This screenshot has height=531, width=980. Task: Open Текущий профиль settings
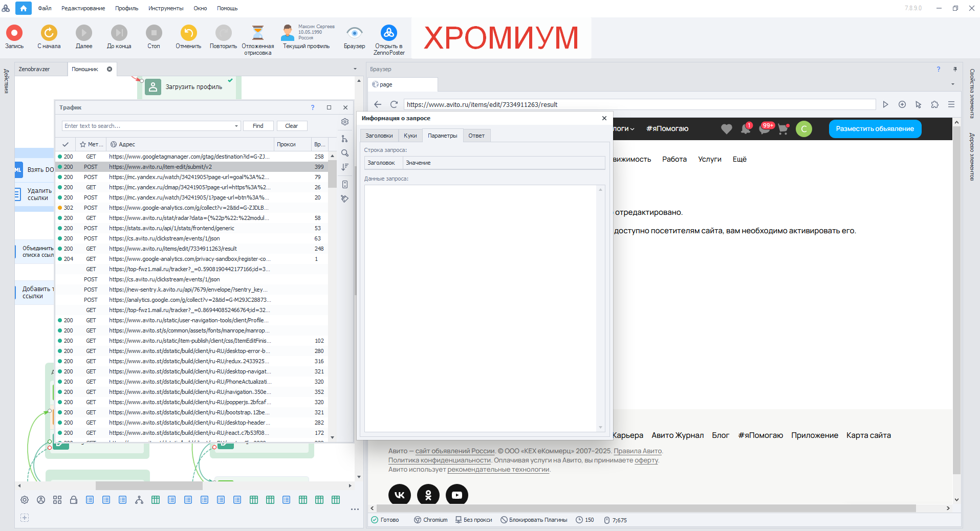click(307, 37)
